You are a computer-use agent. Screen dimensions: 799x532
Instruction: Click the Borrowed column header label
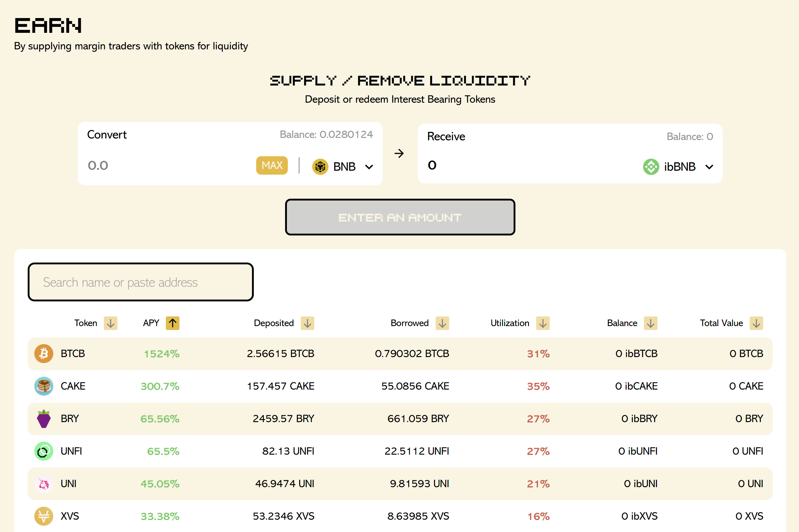pos(409,323)
